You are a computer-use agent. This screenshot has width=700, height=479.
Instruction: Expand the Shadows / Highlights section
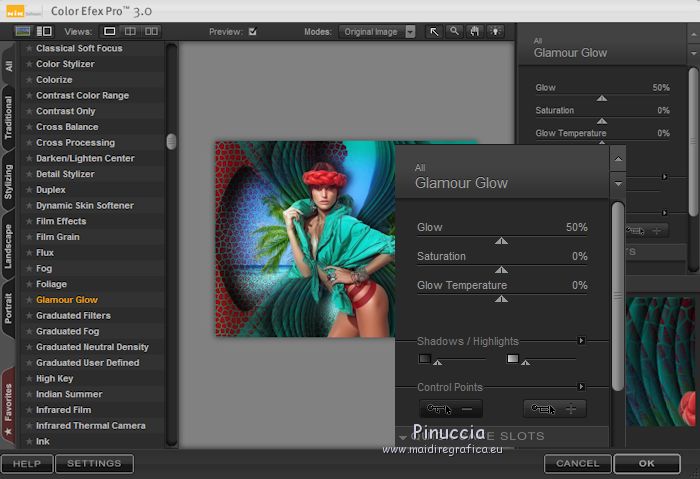pos(581,340)
